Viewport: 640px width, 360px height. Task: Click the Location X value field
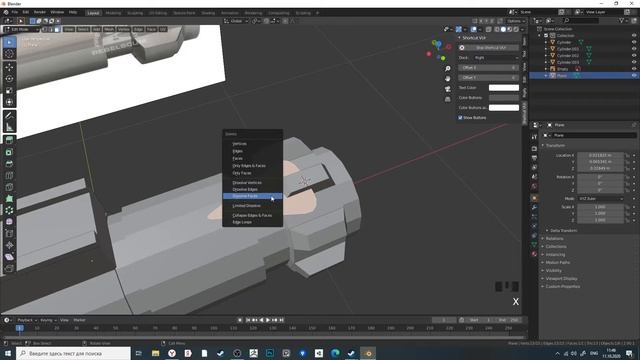(x=600, y=155)
